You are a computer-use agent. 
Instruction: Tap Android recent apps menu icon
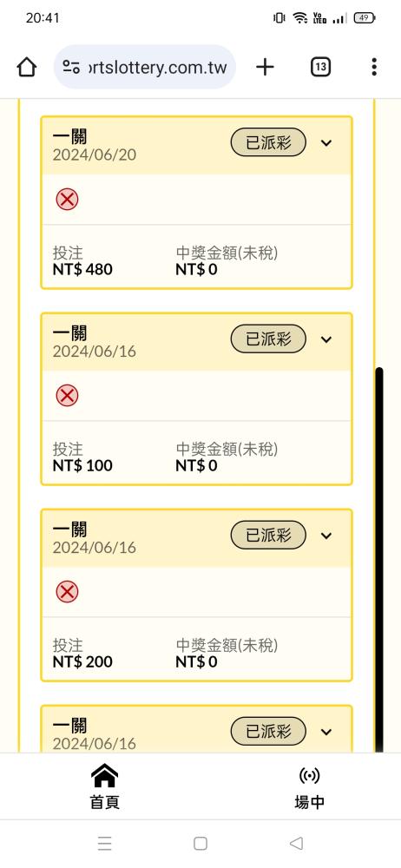pyautogui.click(x=105, y=843)
